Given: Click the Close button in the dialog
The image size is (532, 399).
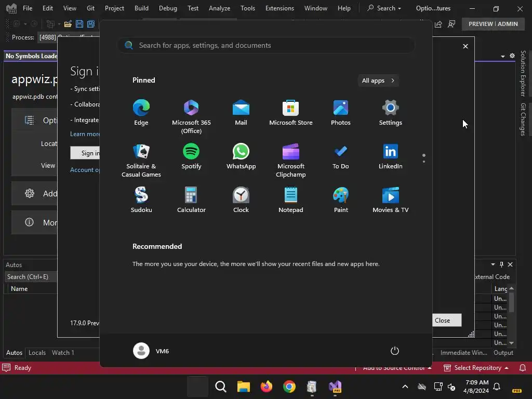Looking at the screenshot, I should (x=446, y=320).
